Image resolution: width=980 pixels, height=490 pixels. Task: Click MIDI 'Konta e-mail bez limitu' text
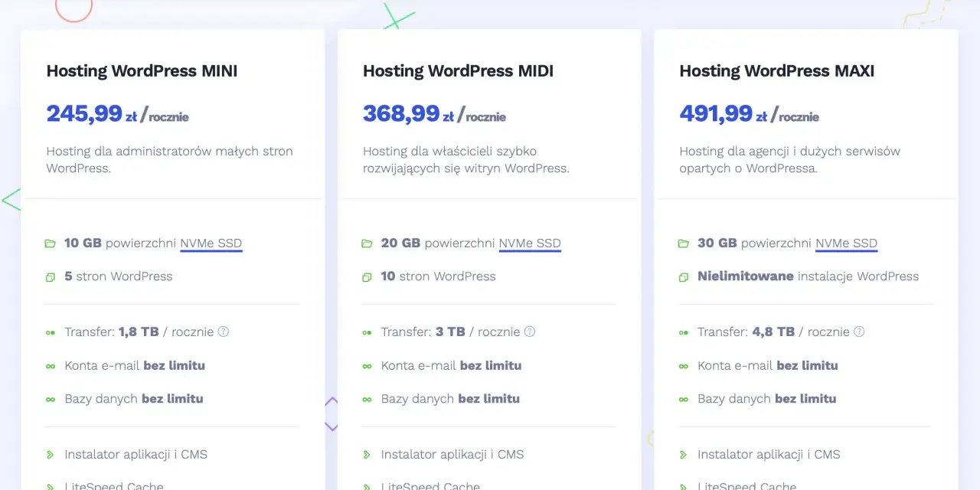451,365
